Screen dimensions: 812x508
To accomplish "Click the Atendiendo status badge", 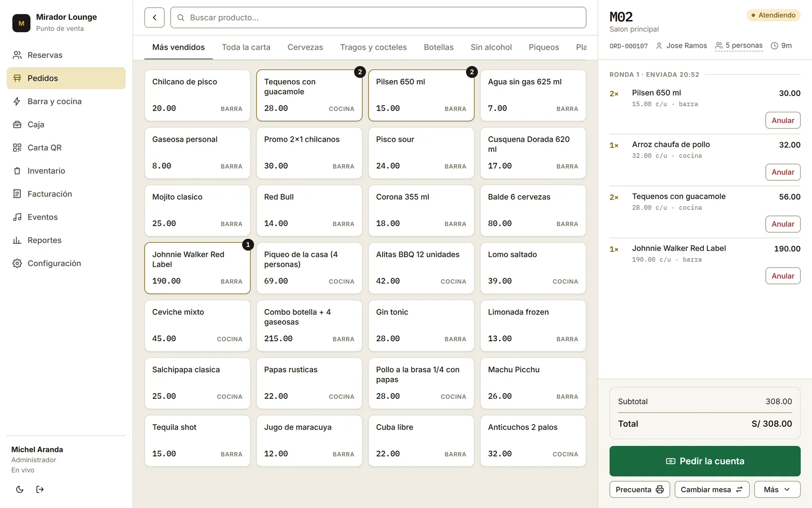I will [773, 15].
